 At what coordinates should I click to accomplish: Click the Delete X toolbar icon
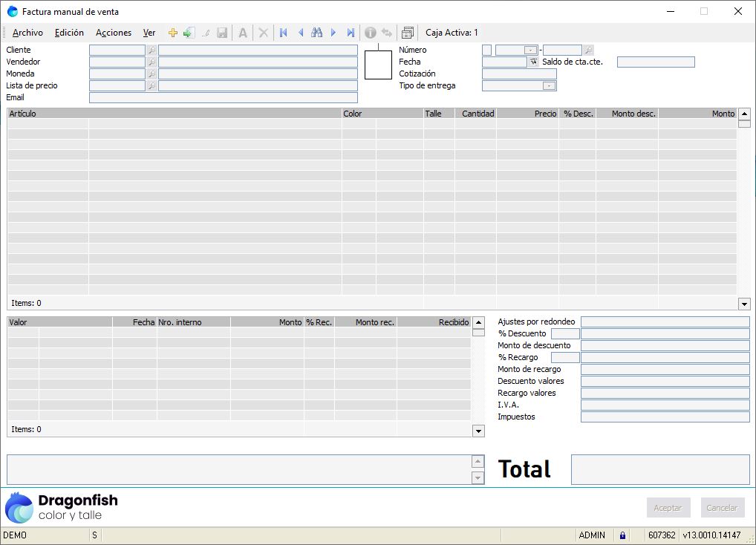(263, 33)
